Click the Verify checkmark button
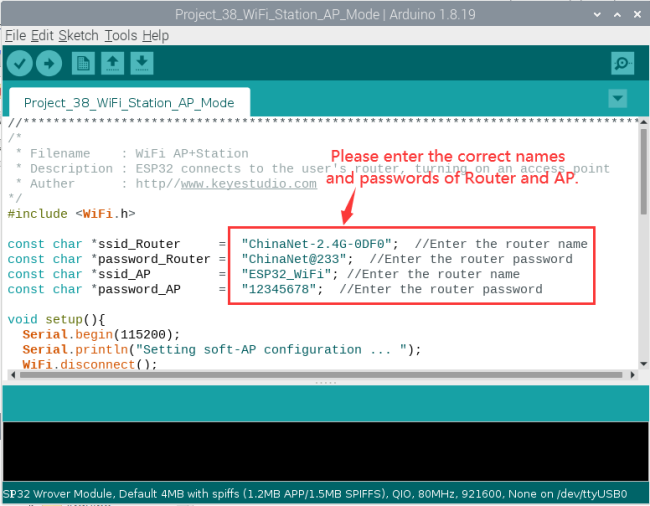 click(19, 63)
